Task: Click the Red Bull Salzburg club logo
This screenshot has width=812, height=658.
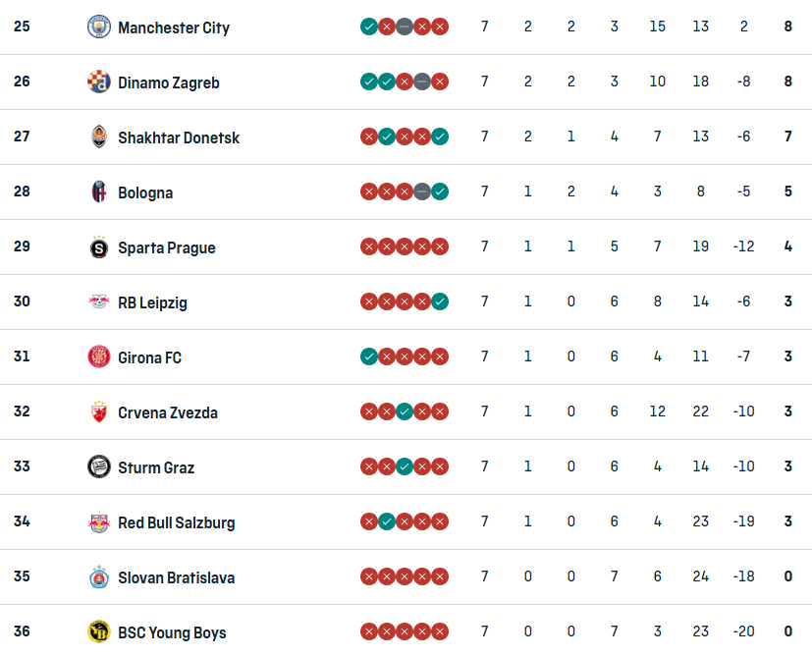Action: 98,521
